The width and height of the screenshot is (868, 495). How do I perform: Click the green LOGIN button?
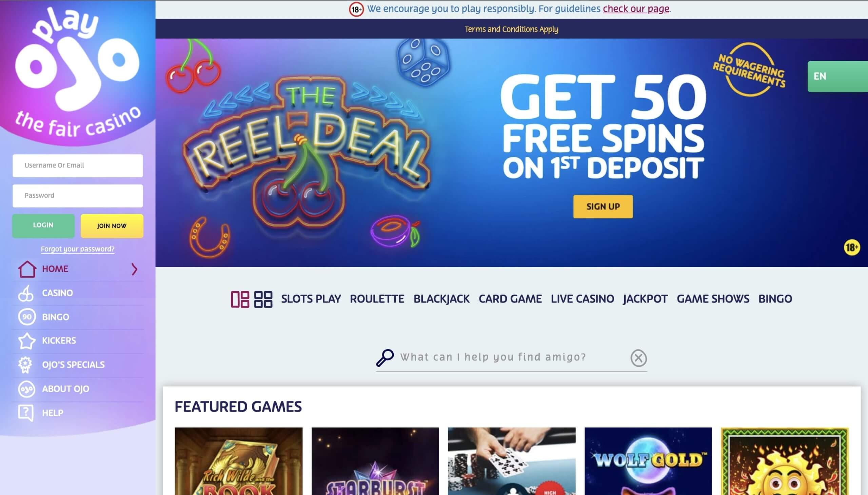43,225
